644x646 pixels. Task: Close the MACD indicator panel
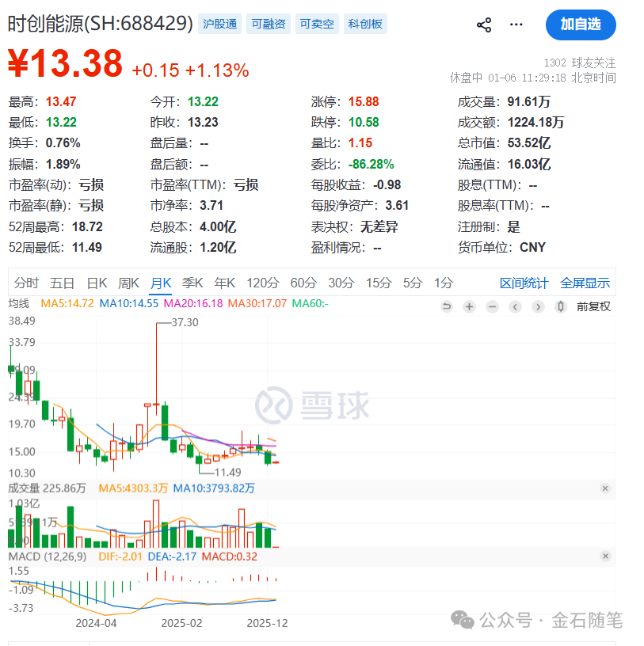pyautogui.click(x=605, y=557)
